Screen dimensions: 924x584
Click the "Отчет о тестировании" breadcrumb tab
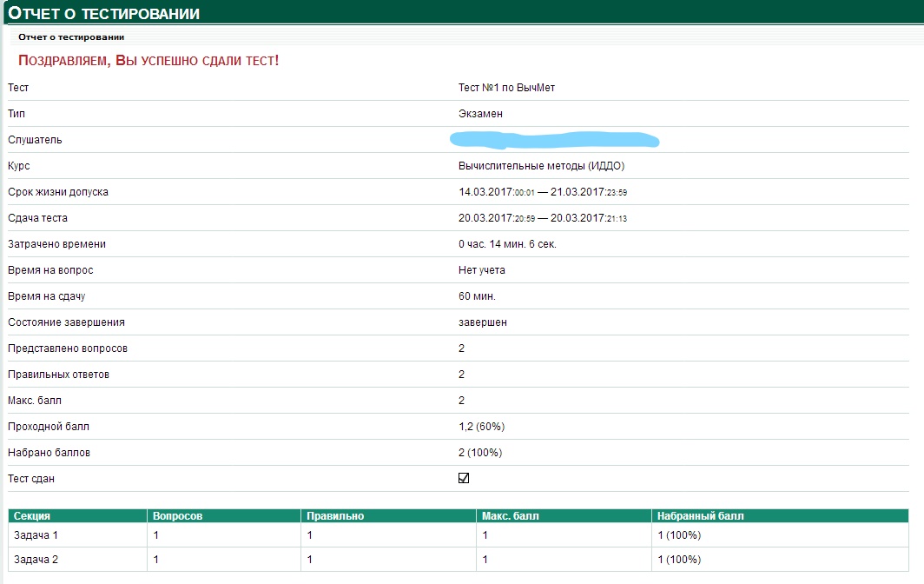pos(71,37)
